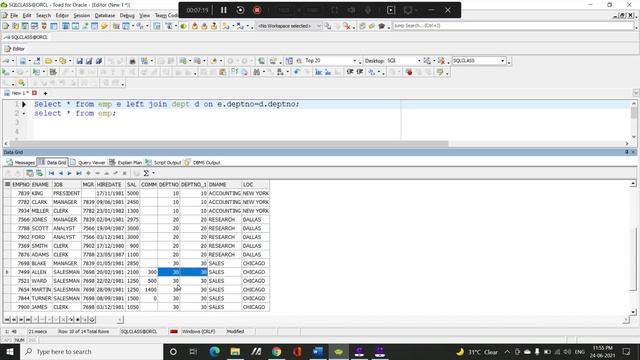This screenshot has height=360, width=640.
Task: Close the screen recorder bar
Action: (x=448, y=10)
